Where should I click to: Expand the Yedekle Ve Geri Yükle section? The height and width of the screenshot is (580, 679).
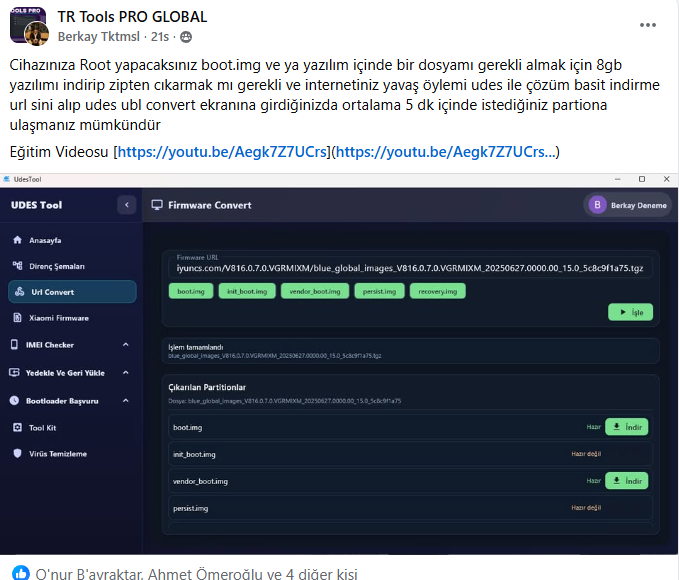126,372
